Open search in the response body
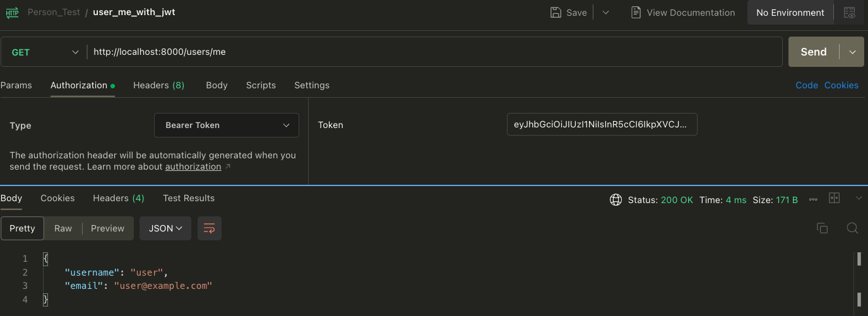The height and width of the screenshot is (316, 868). click(x=852, y=228)
